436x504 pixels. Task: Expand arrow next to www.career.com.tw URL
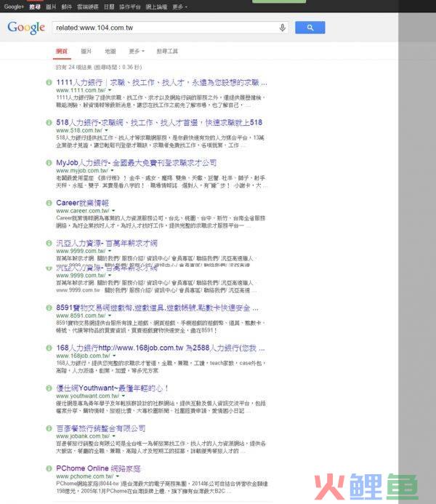pyautogui.click(x=113, y=211)
